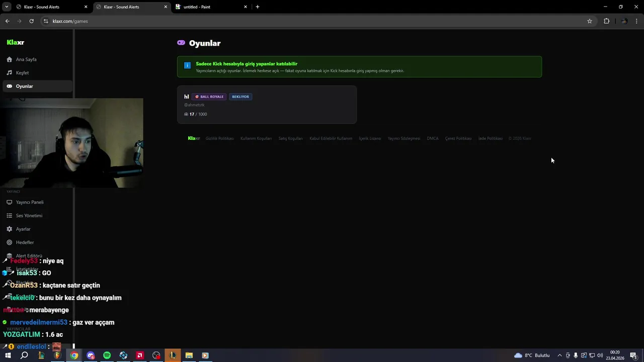
Task: Open the notification center icon
Action: coord(634,355)
